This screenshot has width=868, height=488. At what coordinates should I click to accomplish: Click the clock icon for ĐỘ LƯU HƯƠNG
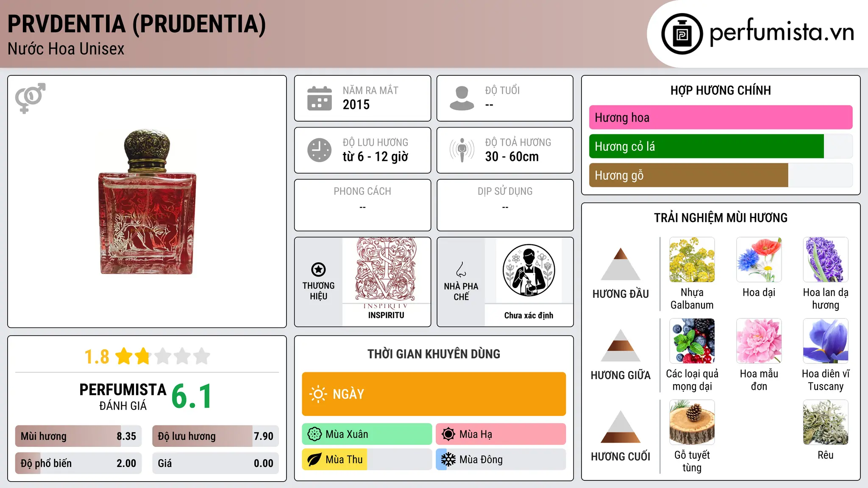tap(320, 150)
